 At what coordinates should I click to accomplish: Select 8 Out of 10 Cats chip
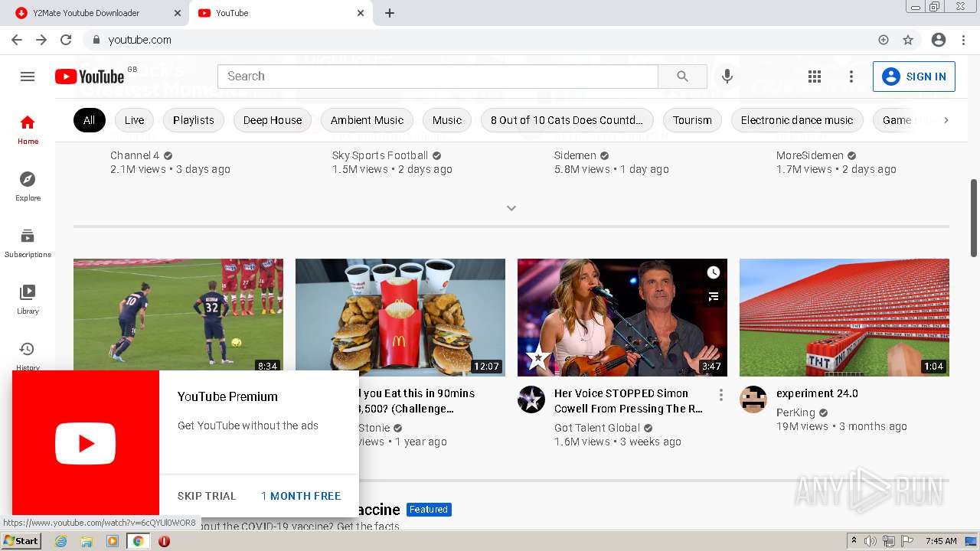[567, 120]
